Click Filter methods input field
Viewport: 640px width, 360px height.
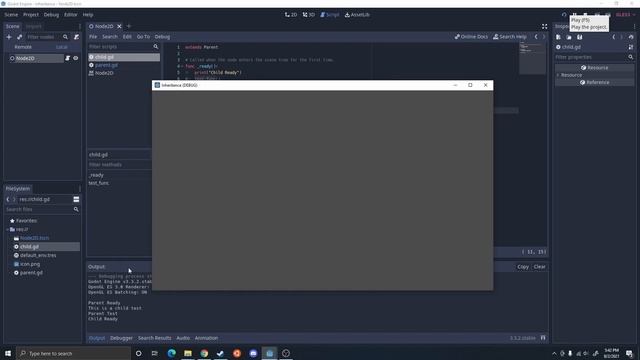(x=119, y=165)
